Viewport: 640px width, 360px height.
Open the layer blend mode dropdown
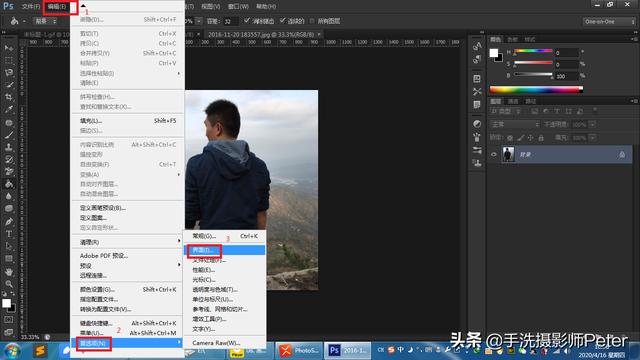(515, 124)
